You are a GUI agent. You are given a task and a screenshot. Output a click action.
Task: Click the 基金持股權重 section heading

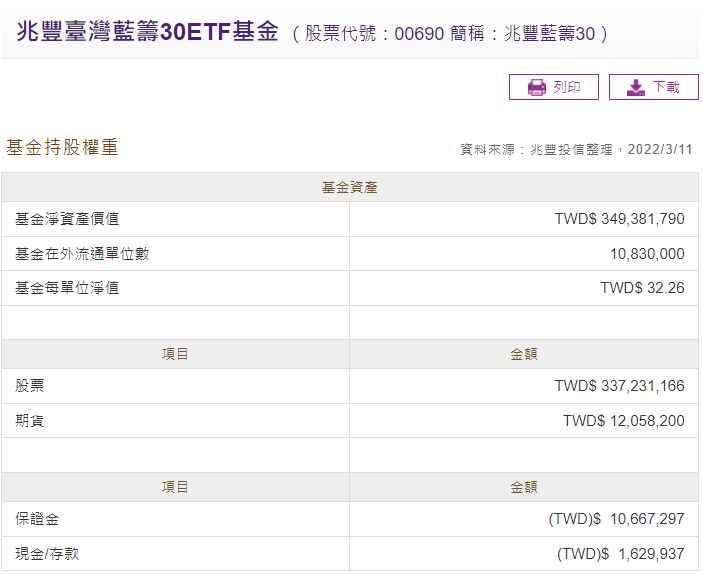click(x=62, y=148)
